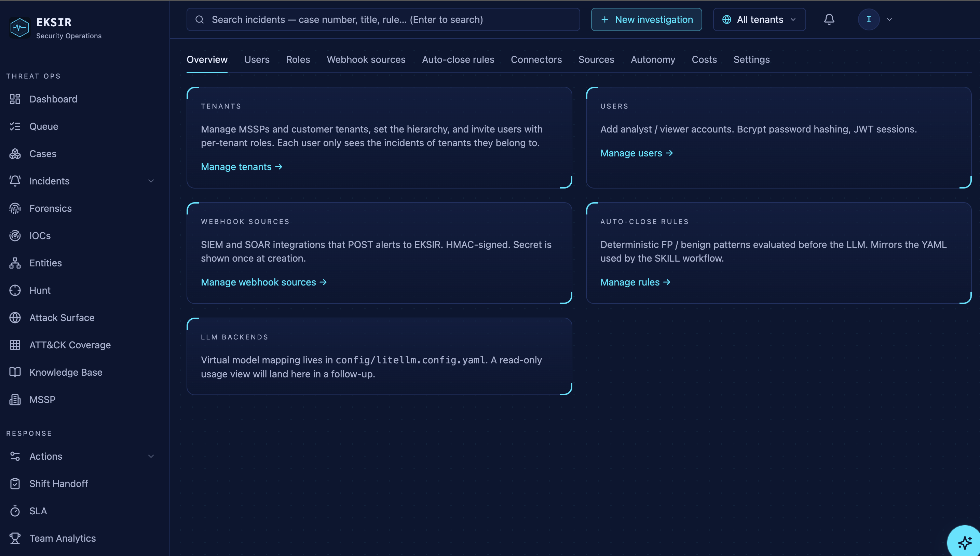Expand the Actions submenu chevron

coord(151,456)
